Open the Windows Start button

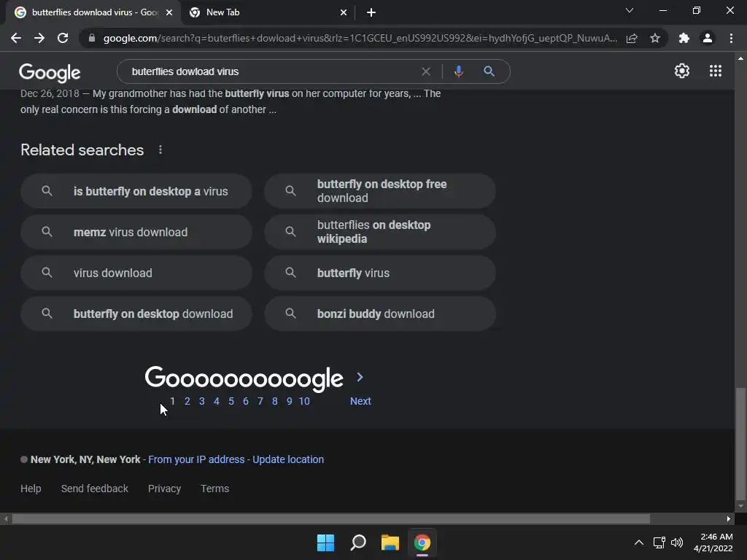[x=326, y=542]
